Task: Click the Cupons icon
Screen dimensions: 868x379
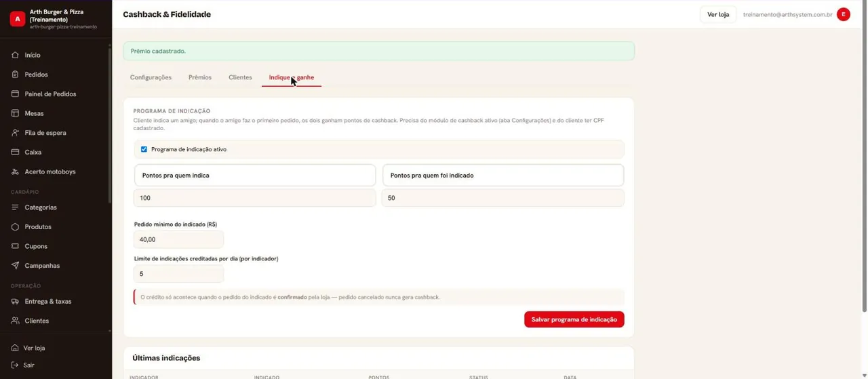Action: pos(16,246)
